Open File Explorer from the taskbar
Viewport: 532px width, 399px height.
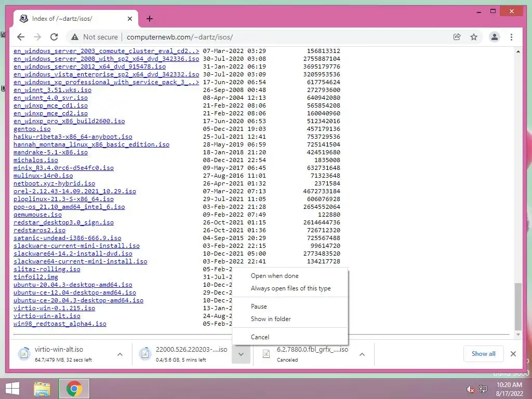42,389
